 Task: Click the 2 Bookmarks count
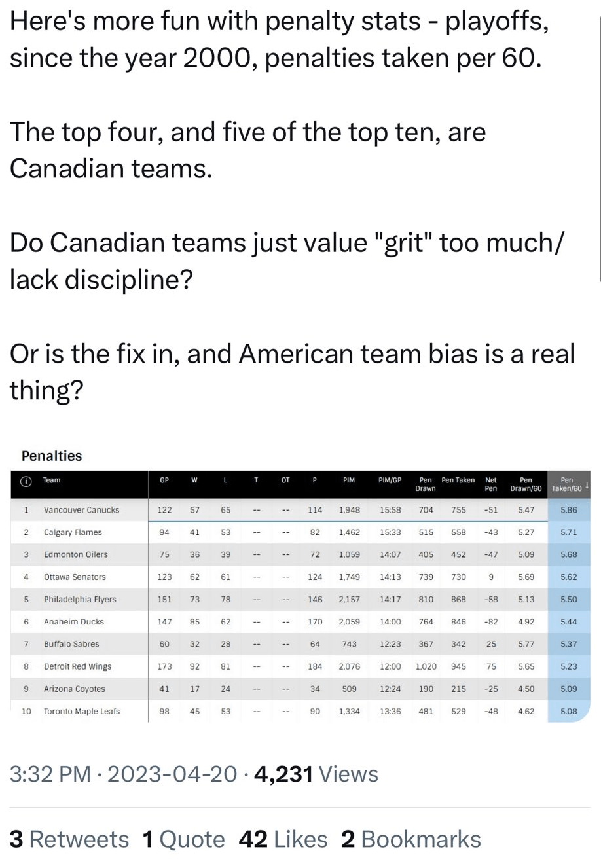411,839
